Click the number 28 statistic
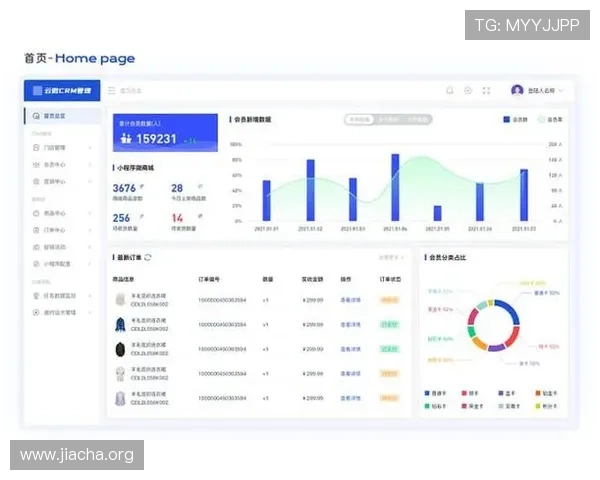This screenshot has height=480, width=600. 177,188
